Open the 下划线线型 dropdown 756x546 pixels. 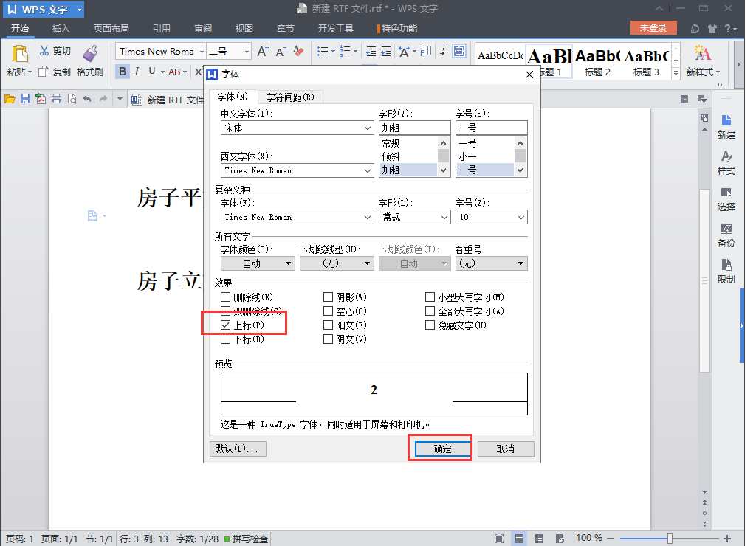click(x=337, y=263)
